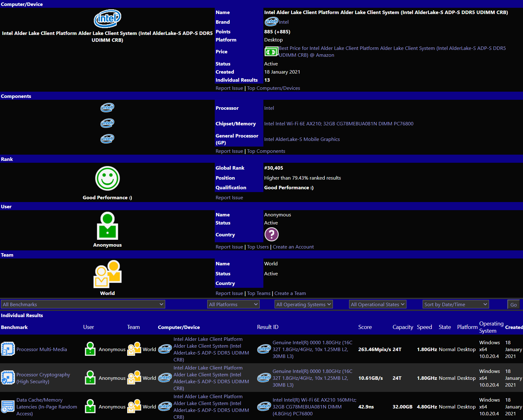This screenshot has height=420, width=523.
Task: Click Intel result logo in Multi-Media row
Action: tap(264, 349)
